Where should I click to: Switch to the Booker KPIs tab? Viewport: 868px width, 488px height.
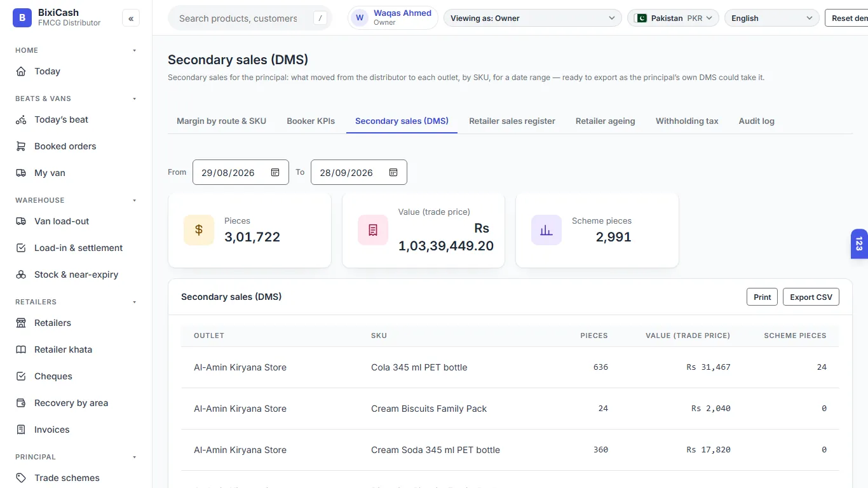[x=311, y=121]
